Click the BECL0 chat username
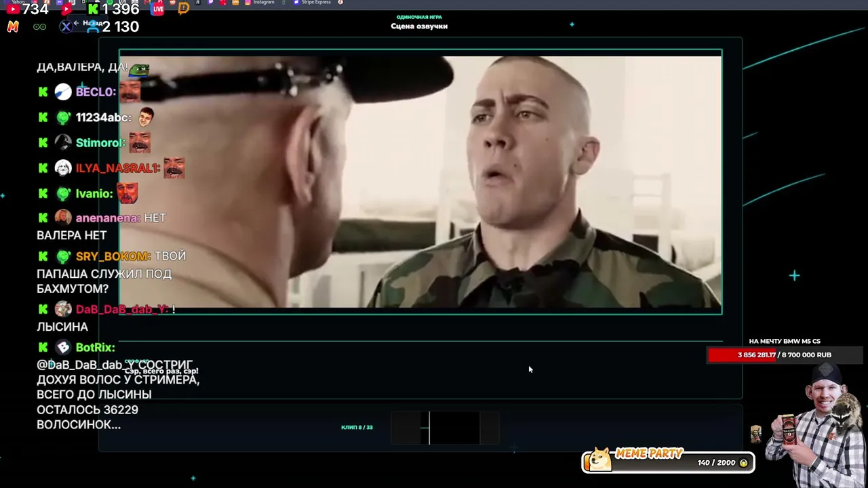 point(96,92)
